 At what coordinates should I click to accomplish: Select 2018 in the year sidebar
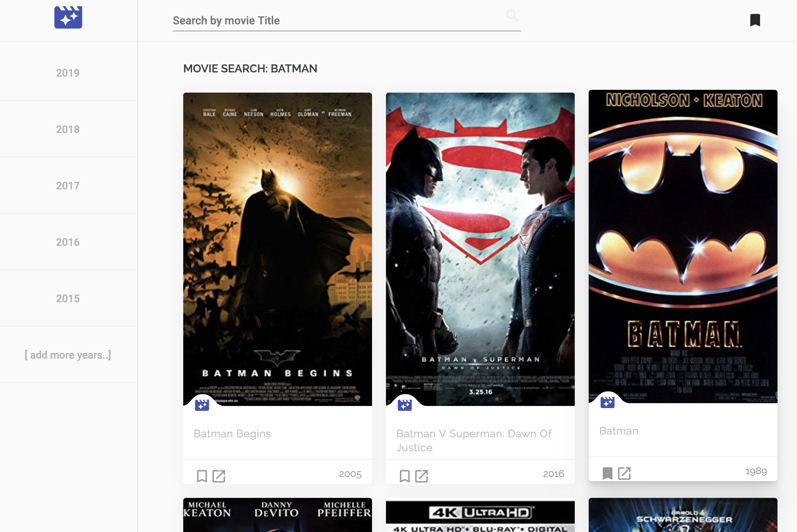tap(68, 129)
